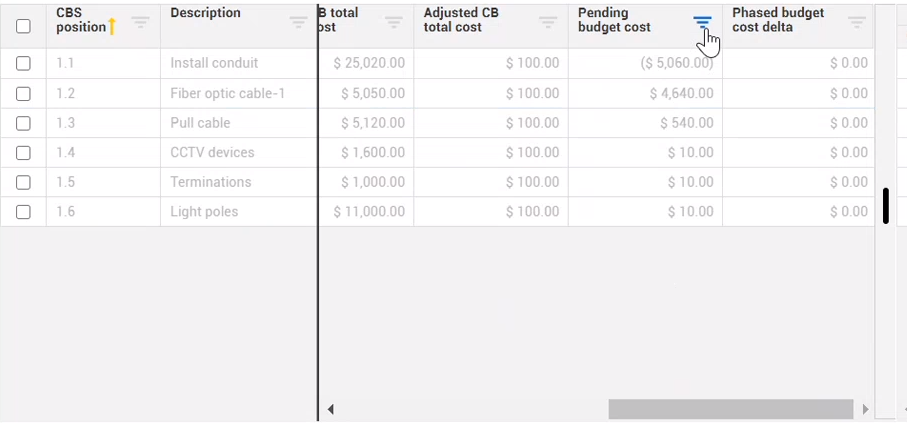Open filter for CBS position column

pos(141,22)
